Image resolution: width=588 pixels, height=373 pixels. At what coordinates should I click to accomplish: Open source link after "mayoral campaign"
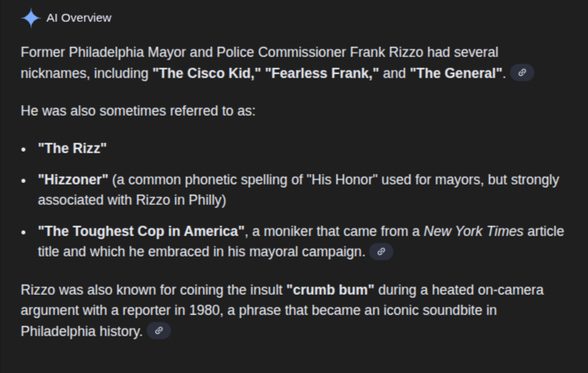click(381, 252)
